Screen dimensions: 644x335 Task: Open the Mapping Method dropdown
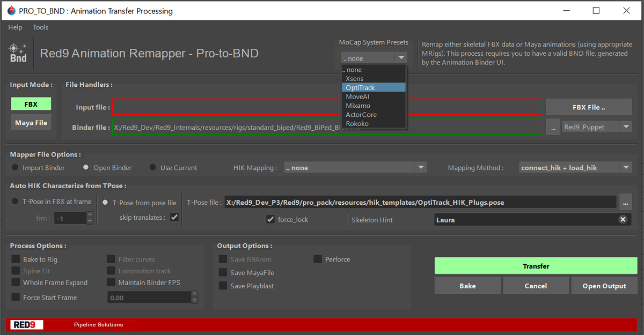point(575,168)
